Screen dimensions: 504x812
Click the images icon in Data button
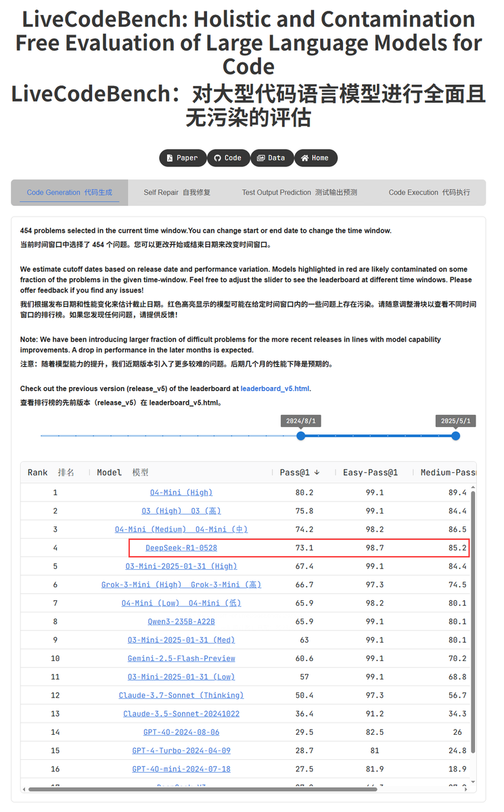tap(261, 158)
